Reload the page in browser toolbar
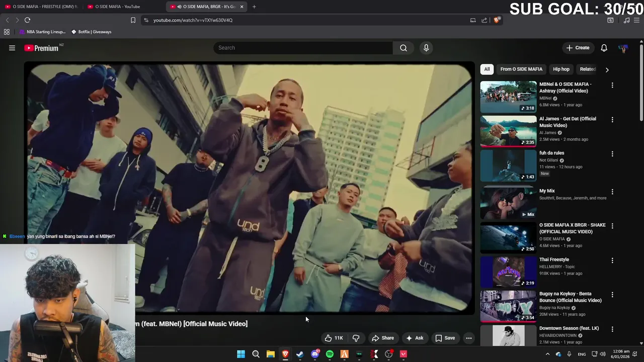644x362 pixels. (27, 20)
